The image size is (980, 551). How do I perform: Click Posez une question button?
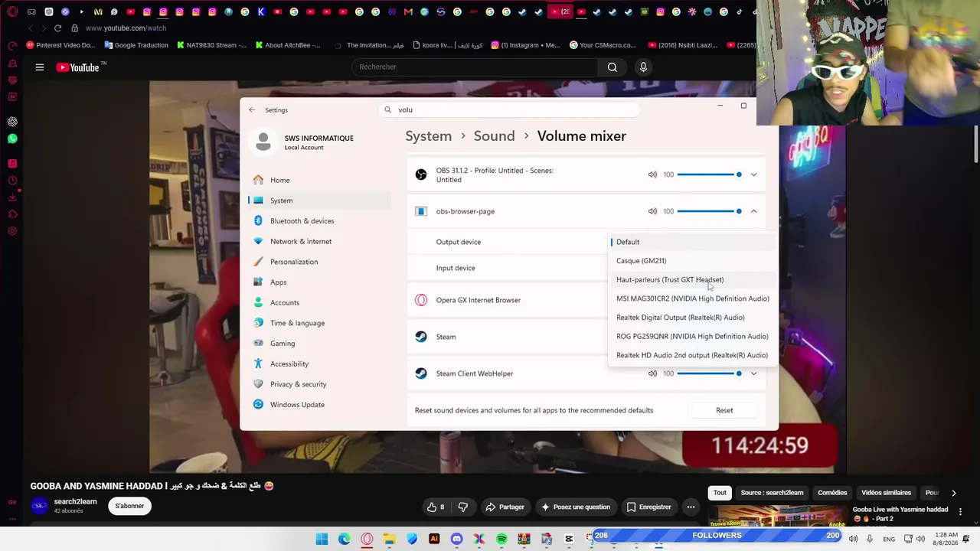575,507
